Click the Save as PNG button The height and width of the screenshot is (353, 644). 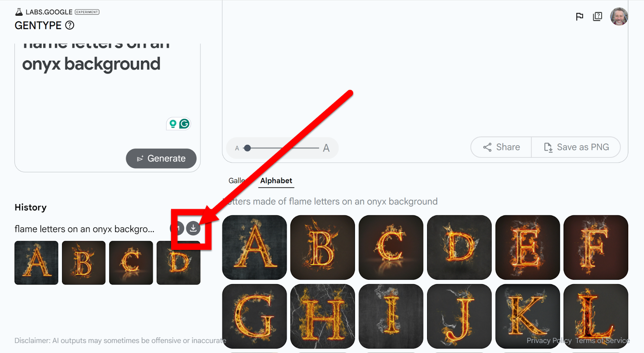pos(576,147)
